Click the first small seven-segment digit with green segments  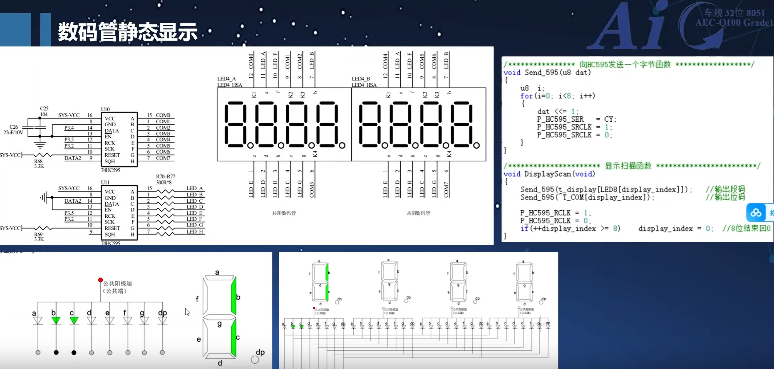pyautogui.click(x=320, y=282)
